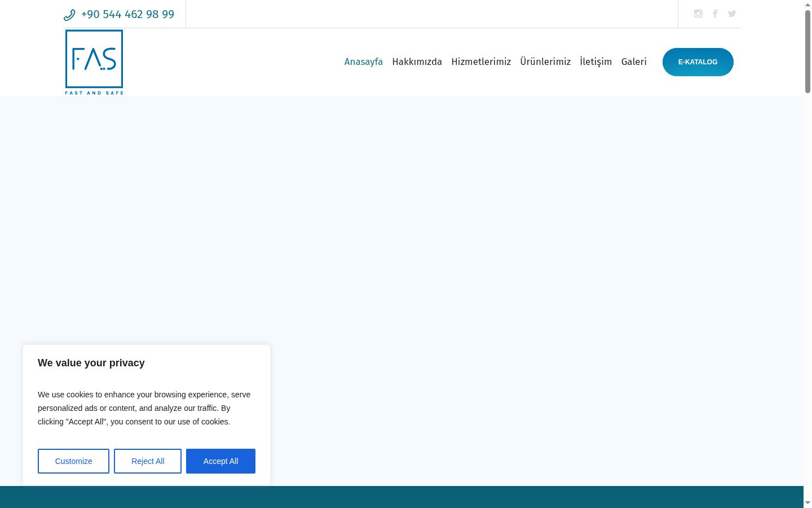The image size is (812, 508).
Task: Open the Hizmetlerimiz menu item
Action: tap(481, 62)
